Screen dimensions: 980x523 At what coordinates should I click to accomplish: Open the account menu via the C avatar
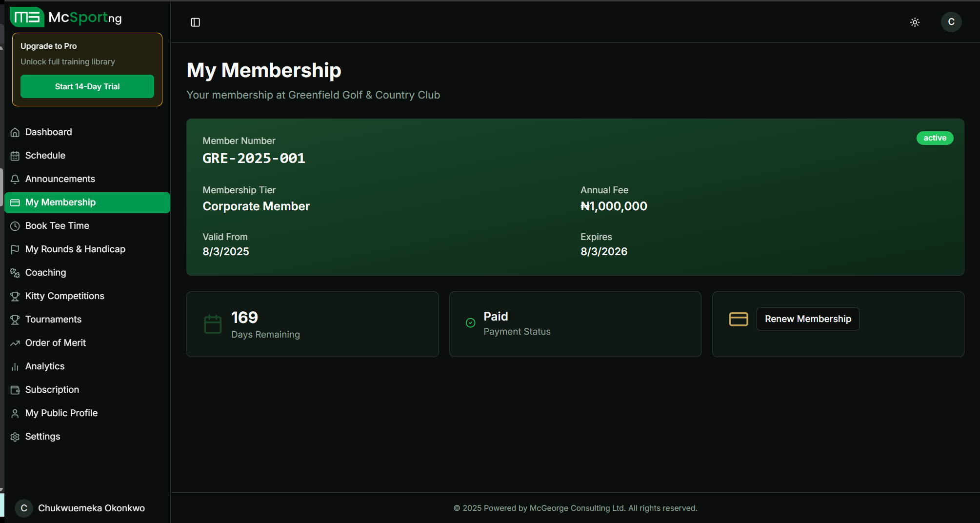pos(951,22)
